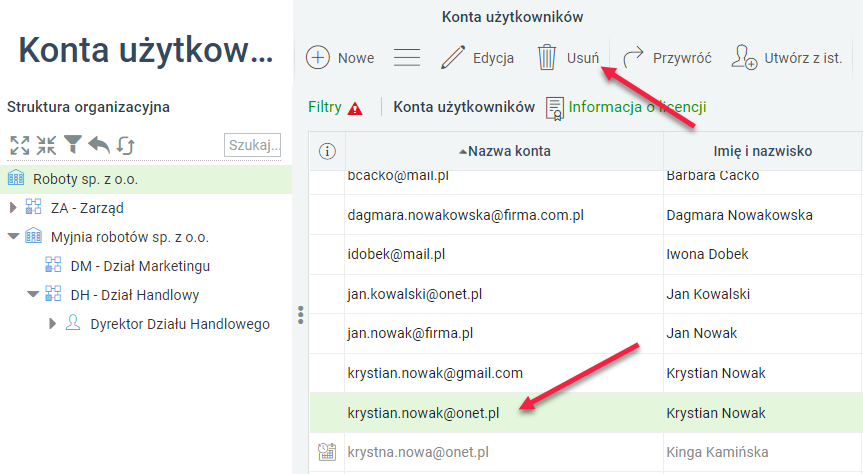Click the DH - Dział Handlowy department icon
863x474 pixels.
point(53,293)
